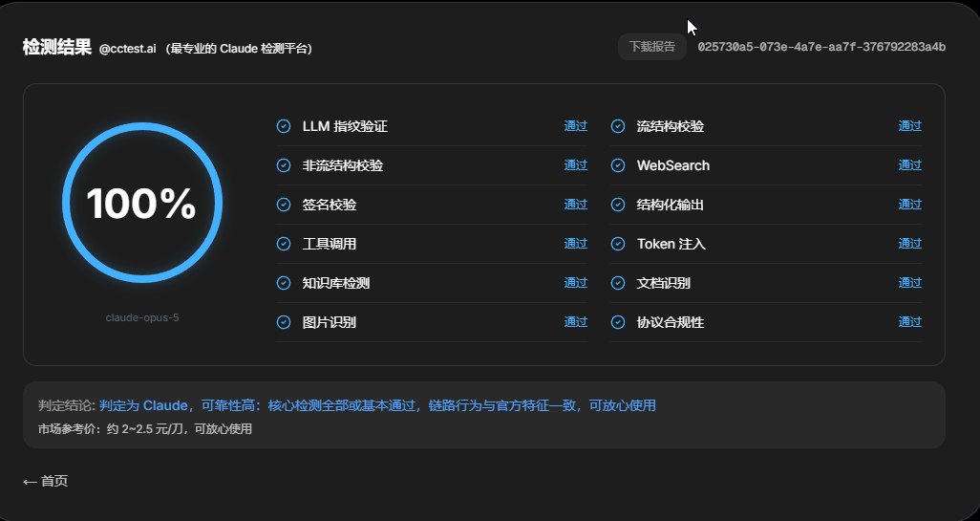The image size is (980, 521).
Task: Click the 通过 status for LLM 指纹验证
Action: coord(576,126)
